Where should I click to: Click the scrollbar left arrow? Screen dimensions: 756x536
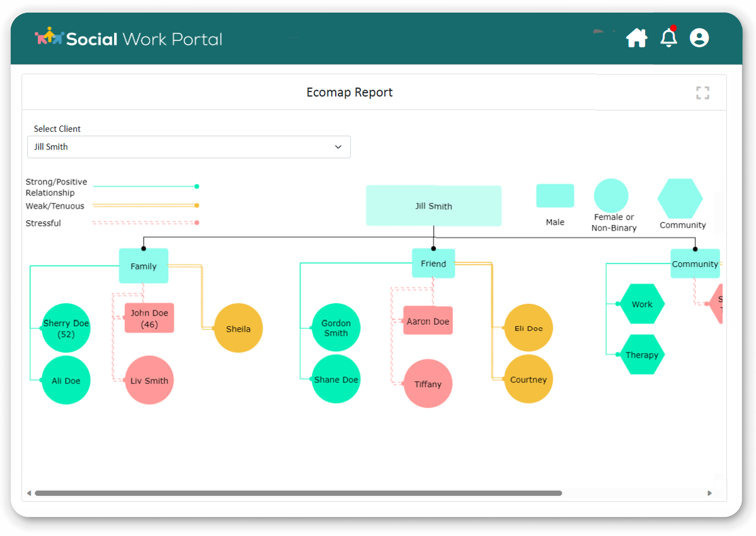[x=28, y=493]
